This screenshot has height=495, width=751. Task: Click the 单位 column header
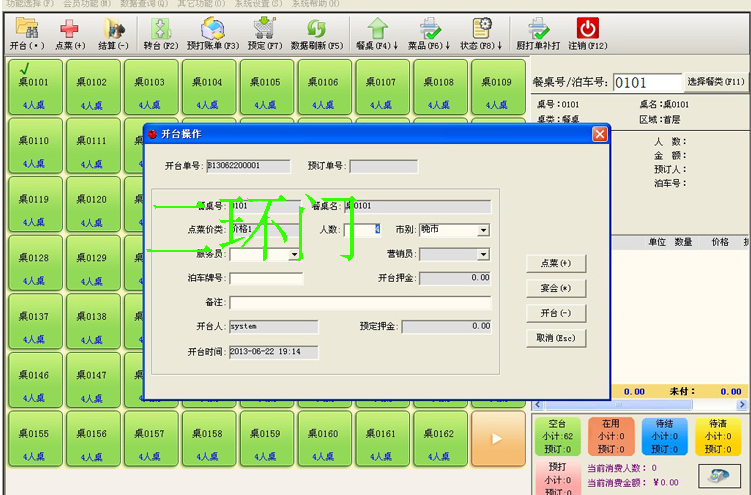pos(657,242)
